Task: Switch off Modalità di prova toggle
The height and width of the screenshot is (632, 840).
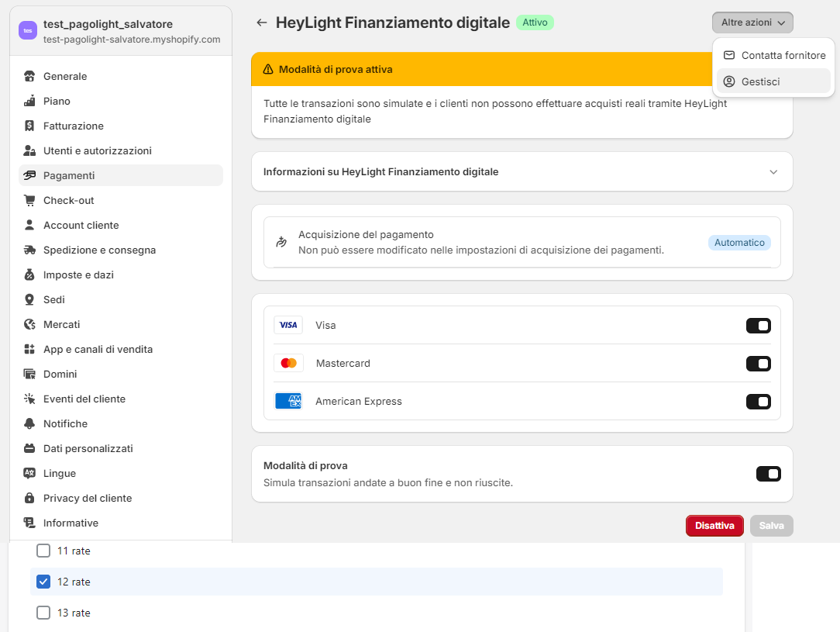Action: [768, 474]
